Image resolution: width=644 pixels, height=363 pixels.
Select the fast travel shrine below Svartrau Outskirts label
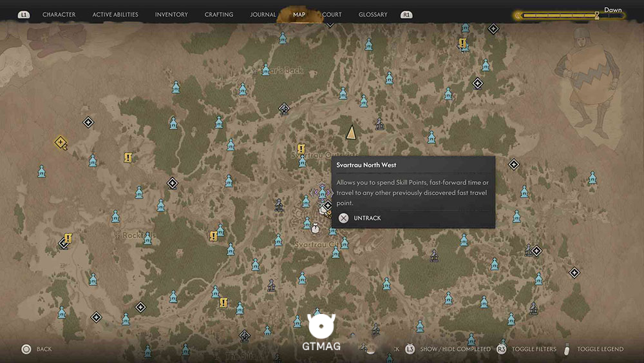point(302,161)
